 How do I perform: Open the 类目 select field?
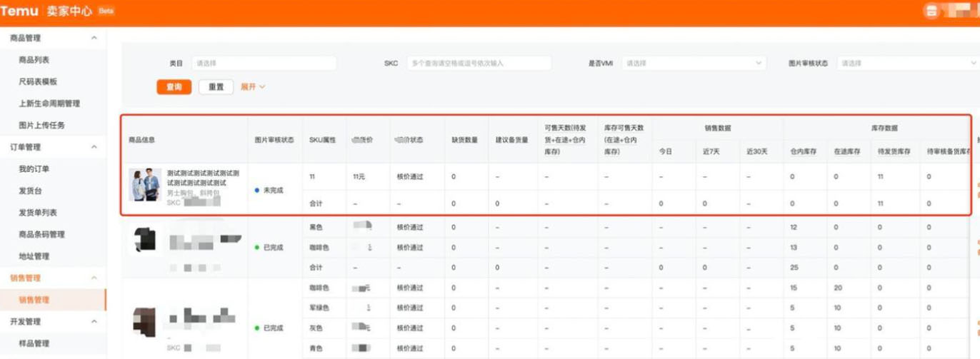pos(264,63)
